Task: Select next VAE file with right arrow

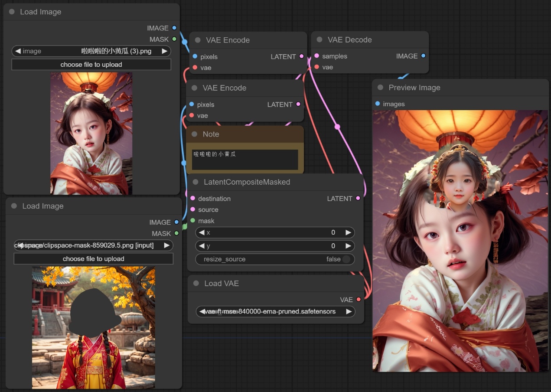Action: click(349, 311)
